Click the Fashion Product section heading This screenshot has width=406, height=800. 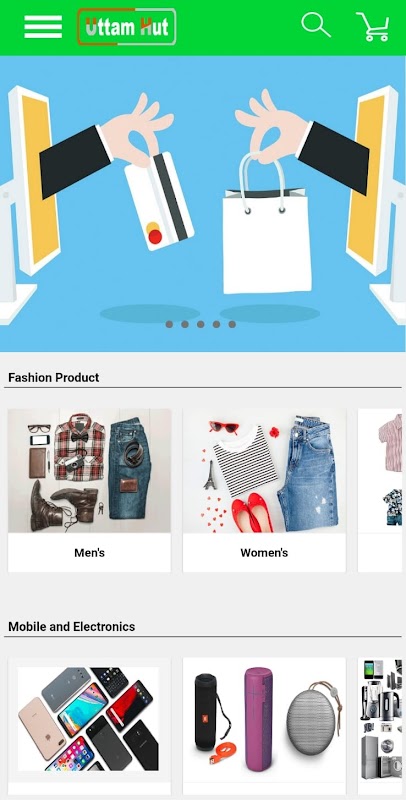[54, 378]
